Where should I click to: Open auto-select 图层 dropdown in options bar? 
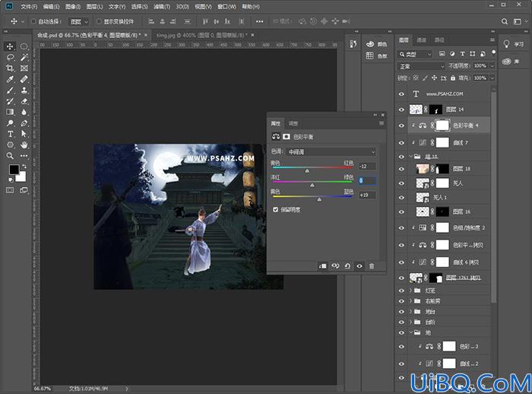tap(79, 22)
